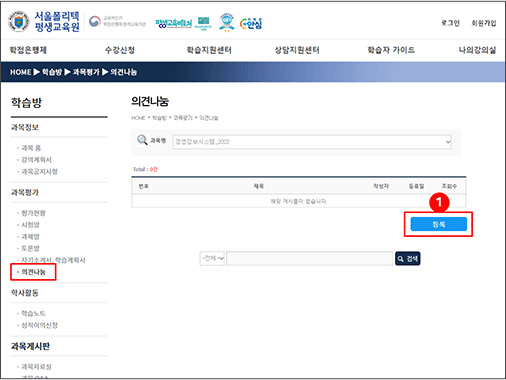Open the 수강신청 menu

[120, 50]
